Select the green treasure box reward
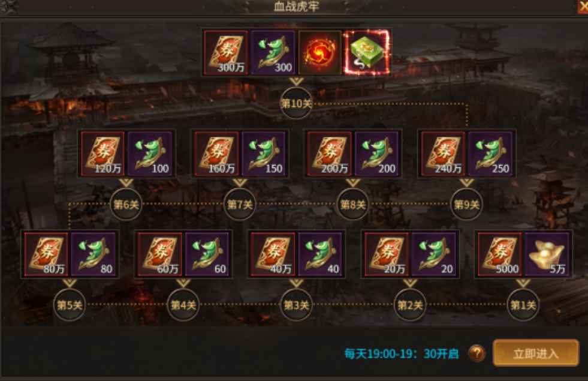588x381 pixels. point(367,53)
